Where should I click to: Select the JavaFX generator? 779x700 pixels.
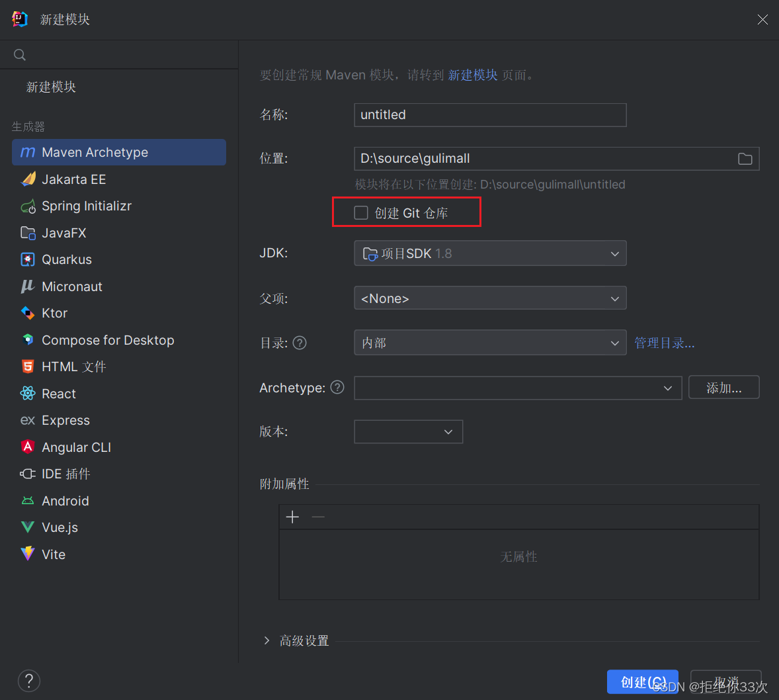coord(119,233)
